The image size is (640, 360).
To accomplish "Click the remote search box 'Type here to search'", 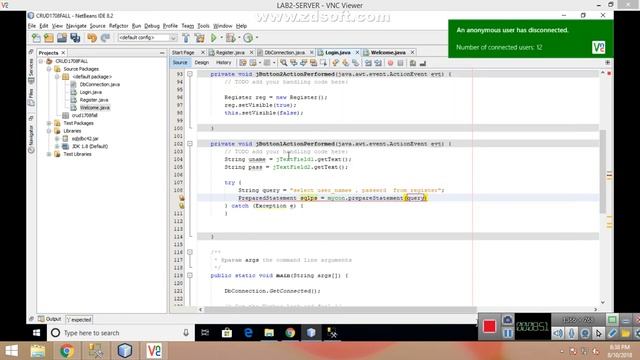I will pos(120,333).
